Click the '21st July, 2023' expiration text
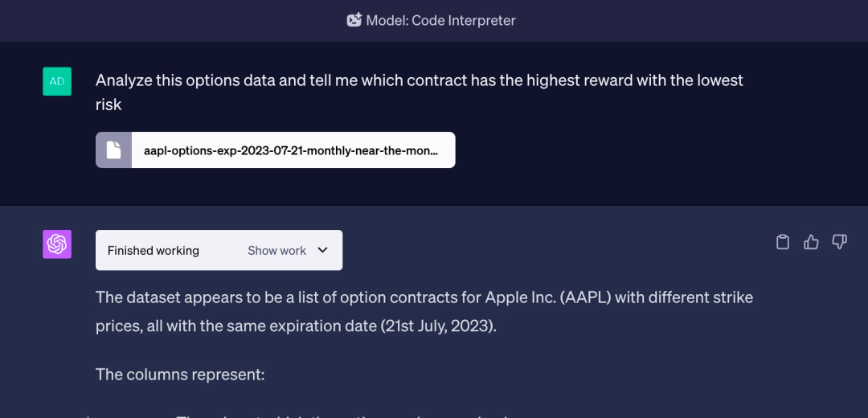This screenshot has width=868, height=418. pyautogui.click(x=436, y=326)
